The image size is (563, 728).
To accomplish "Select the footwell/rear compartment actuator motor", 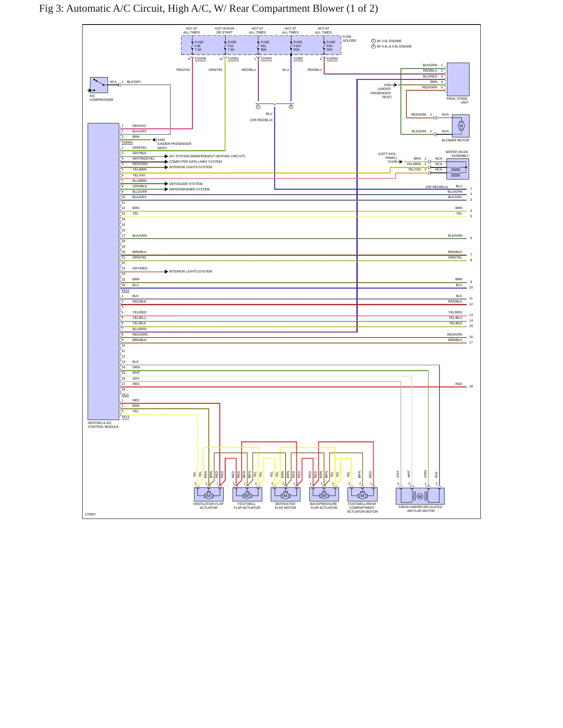I will (362, 495).
